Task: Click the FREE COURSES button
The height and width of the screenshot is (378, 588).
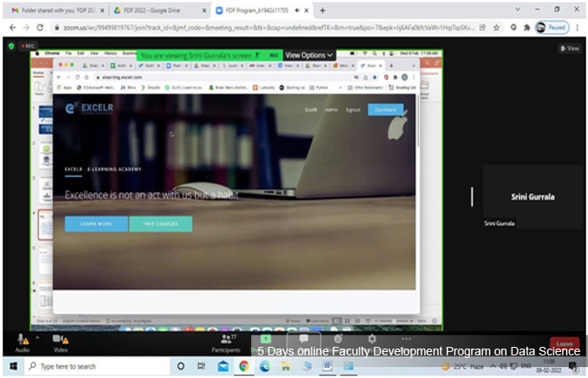Action: [160, 224]
